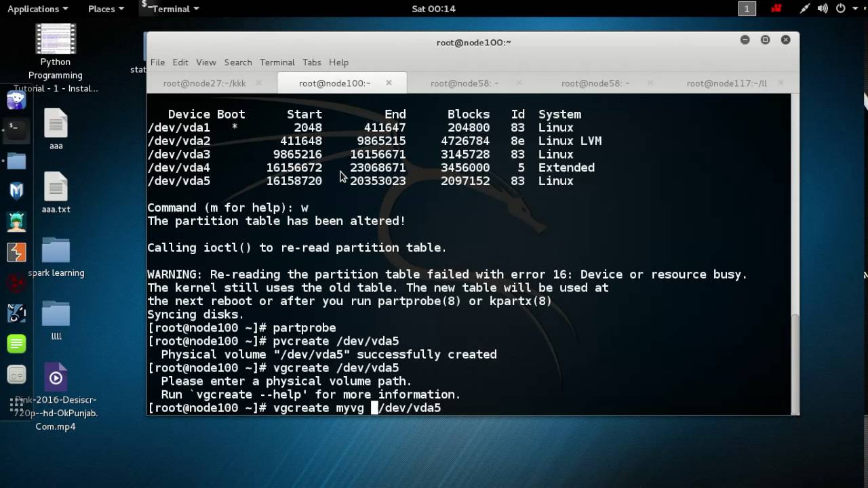Open the File menu in terminal

157,62
